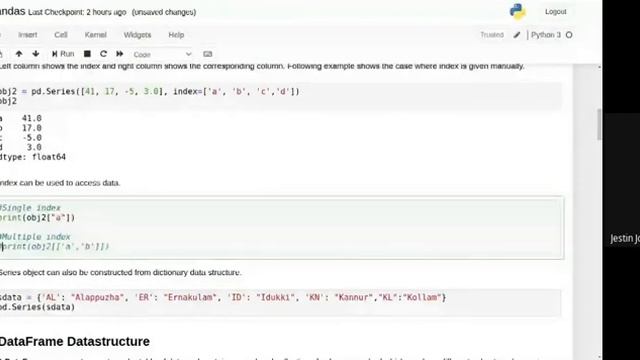
Task: Click the Python 3 kernel label
Action: (x=546, y=35)
